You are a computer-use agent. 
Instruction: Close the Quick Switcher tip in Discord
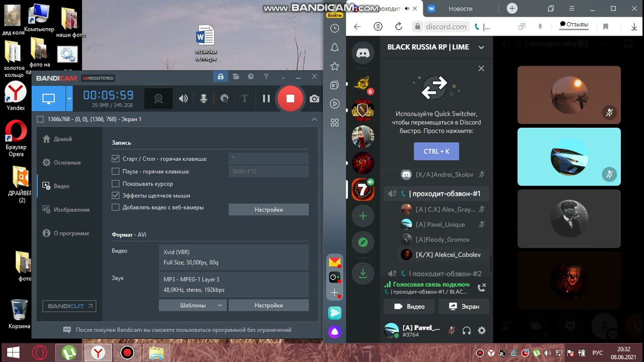coord(481,68)
